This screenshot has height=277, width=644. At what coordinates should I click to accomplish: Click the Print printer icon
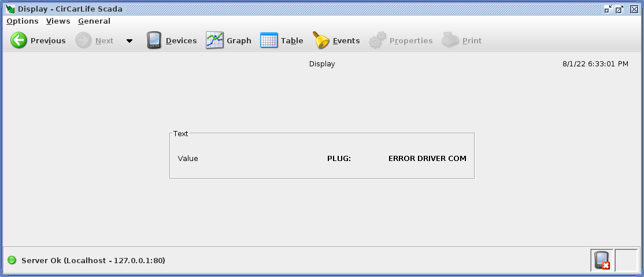tap(450, 40)
